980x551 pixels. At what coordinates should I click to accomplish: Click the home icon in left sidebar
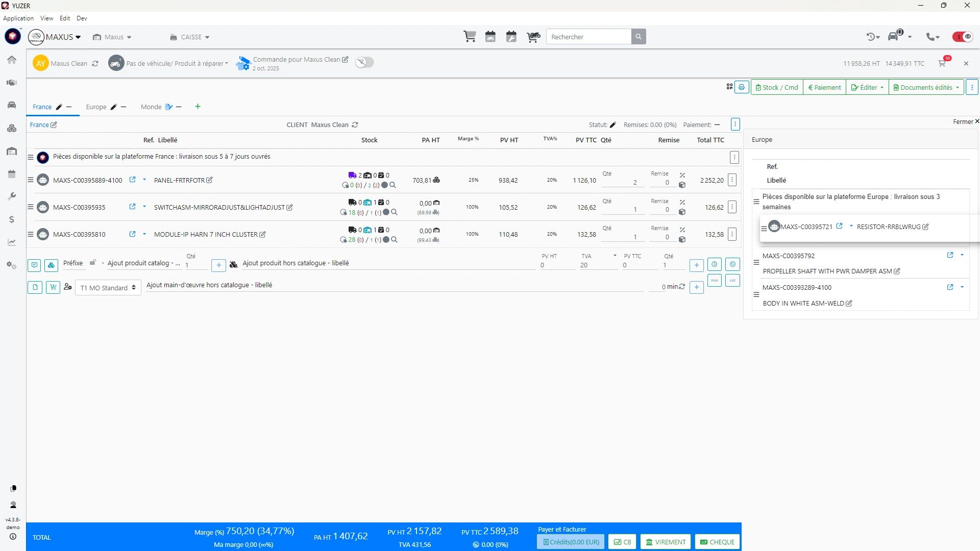[12, 60]
